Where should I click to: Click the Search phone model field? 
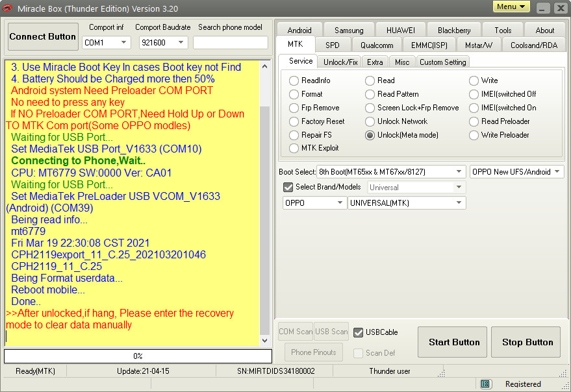click(230, 43)
